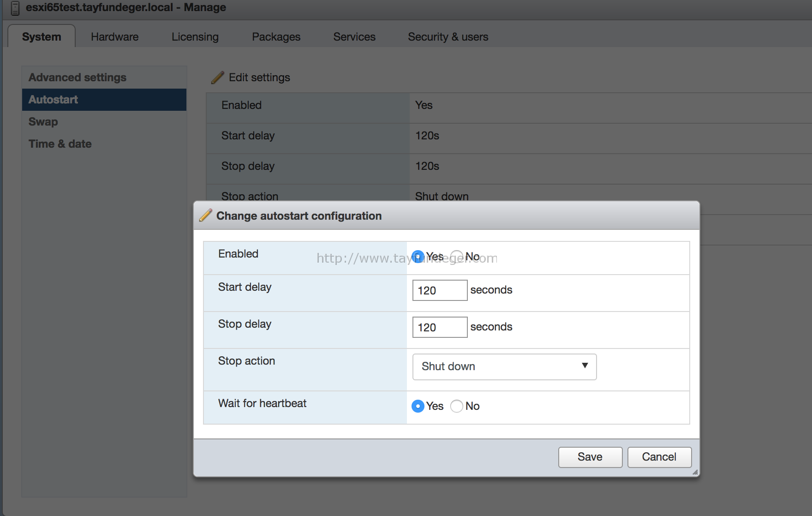Select No for Enabled option
Screen dimensions: 812x516
(x=457, y=257)
